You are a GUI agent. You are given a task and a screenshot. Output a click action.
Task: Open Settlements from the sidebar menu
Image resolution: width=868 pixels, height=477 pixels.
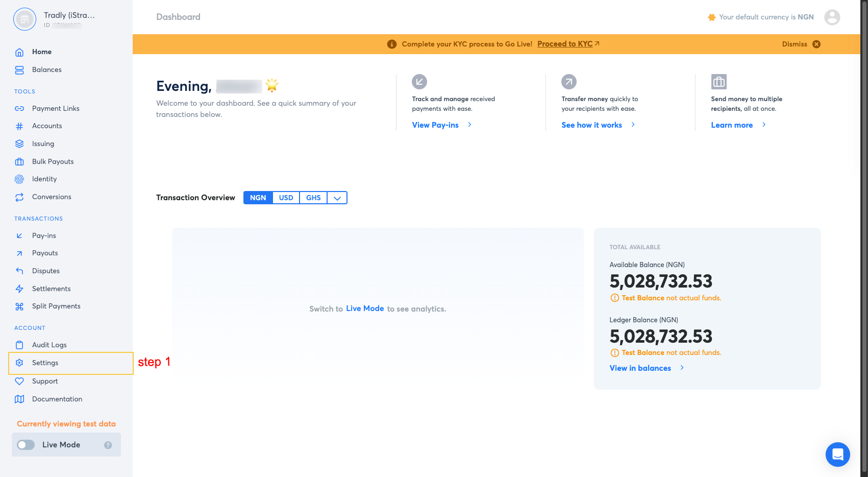[x=51, y=289]
